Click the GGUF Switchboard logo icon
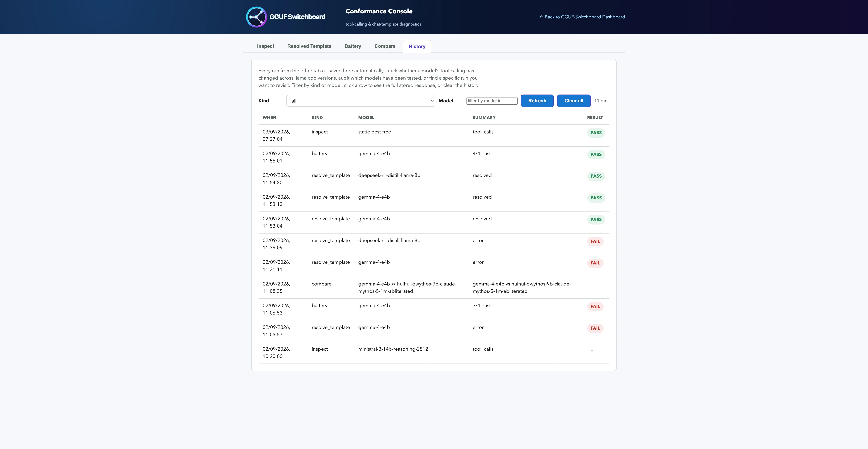The height and width of the screenshot is (449, 868). coord(256,17)
